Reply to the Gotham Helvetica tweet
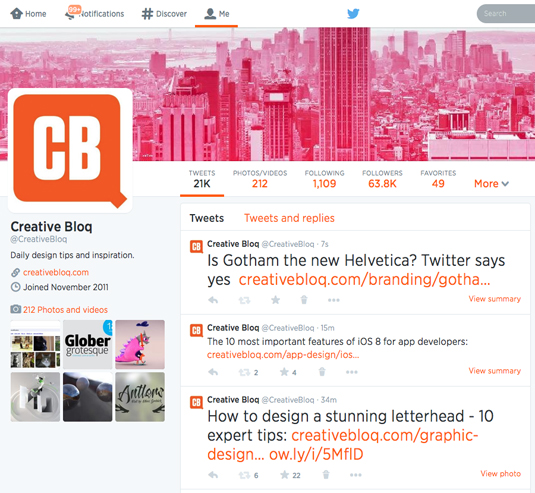 213,300
